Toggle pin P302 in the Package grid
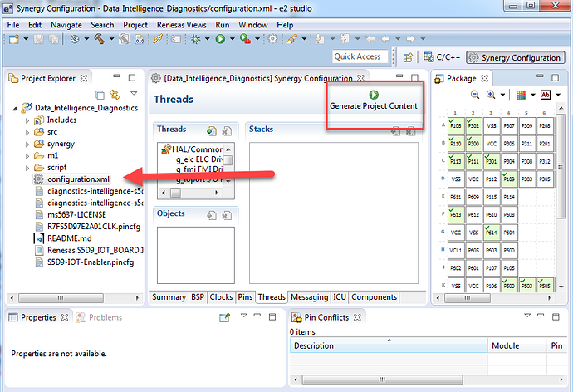The image size is (573, 392). click(x=473, y=125)
